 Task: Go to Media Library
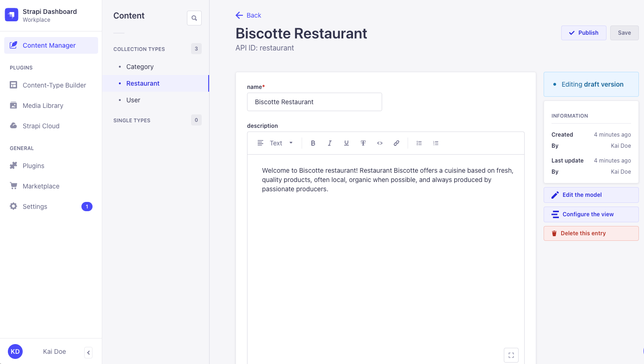(x=43, y=106)
